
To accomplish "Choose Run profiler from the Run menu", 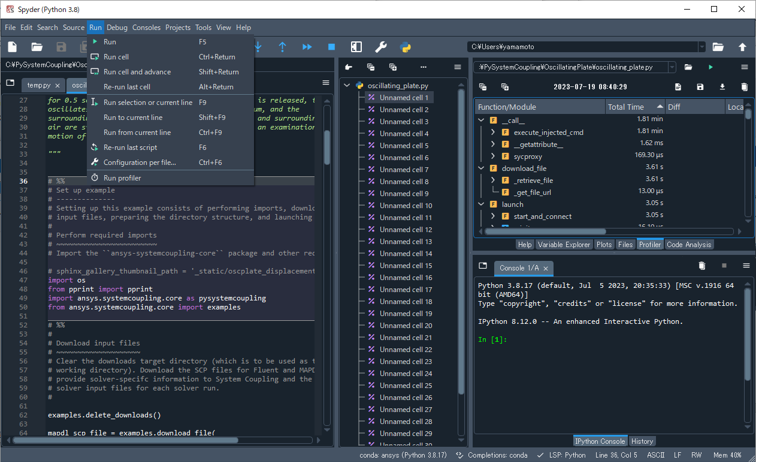I will (122, 178).
